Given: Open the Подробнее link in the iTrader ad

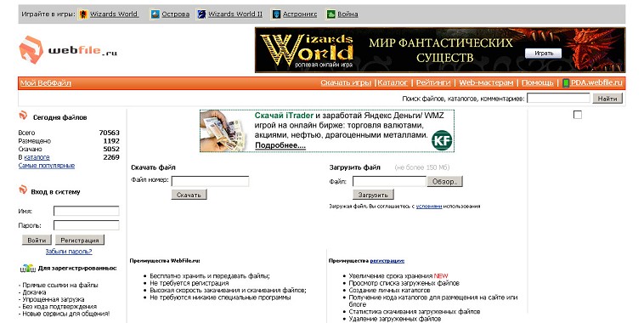Looking at the screenshot, I should pyautogui.click(x=280, y=145).
